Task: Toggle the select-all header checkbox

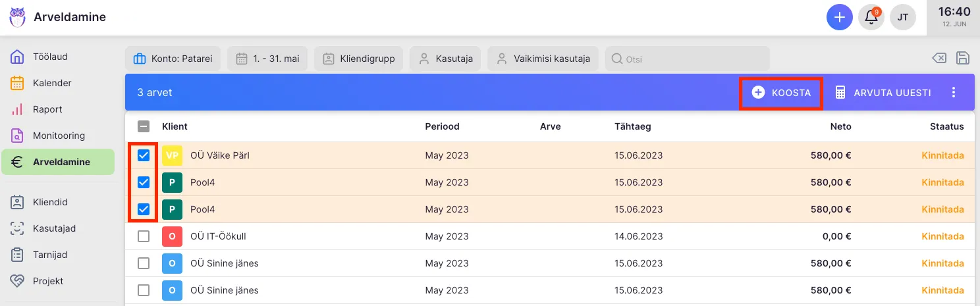Action: tap(144, 126)
